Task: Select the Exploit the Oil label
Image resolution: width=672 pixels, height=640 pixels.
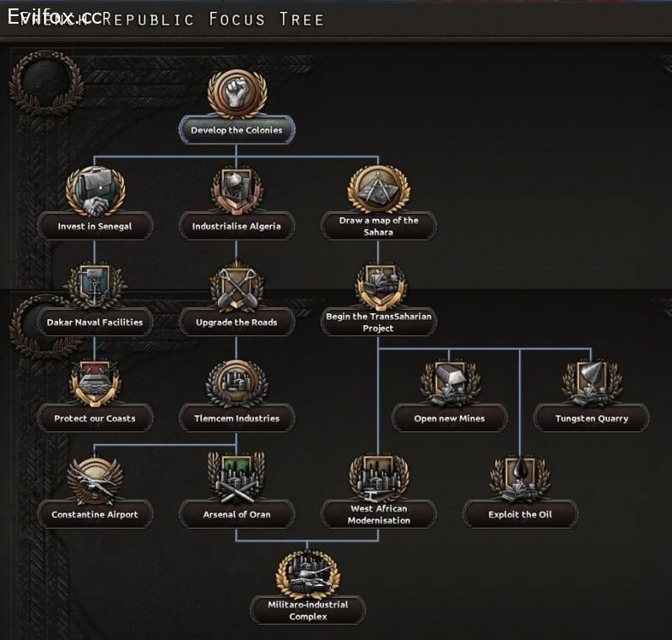Action: pyautogui.click(x=520, y=514)
